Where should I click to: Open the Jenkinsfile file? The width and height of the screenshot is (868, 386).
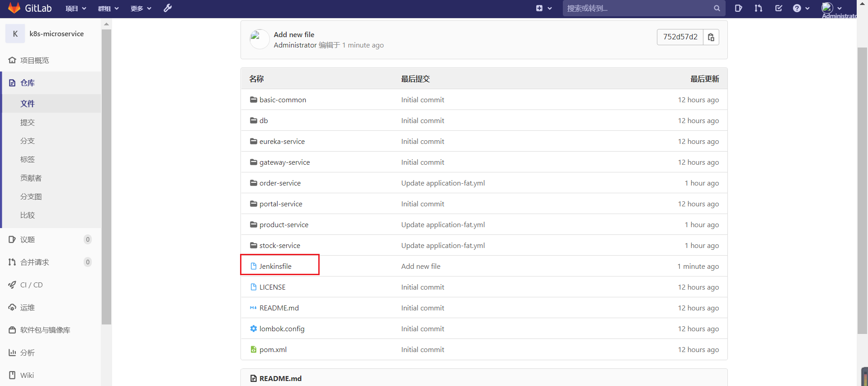275,266
